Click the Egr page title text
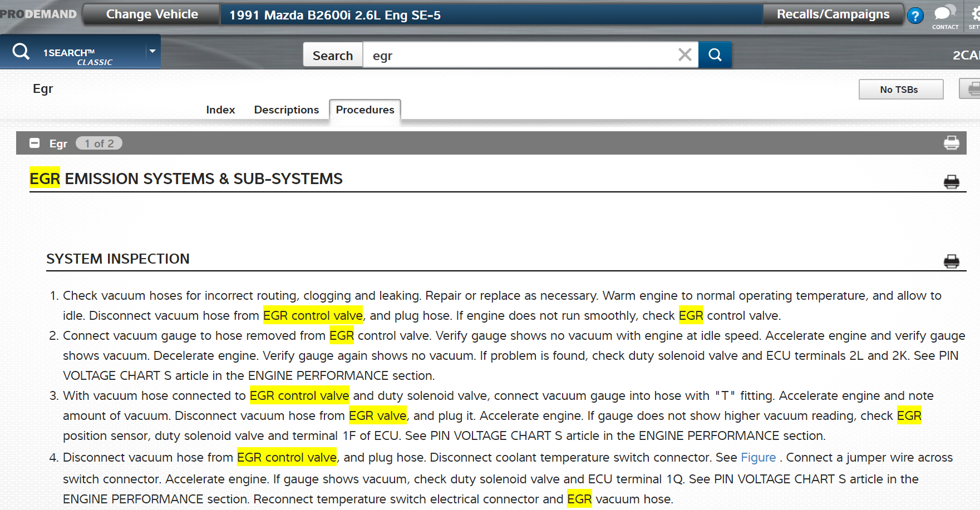 point(43,89)
